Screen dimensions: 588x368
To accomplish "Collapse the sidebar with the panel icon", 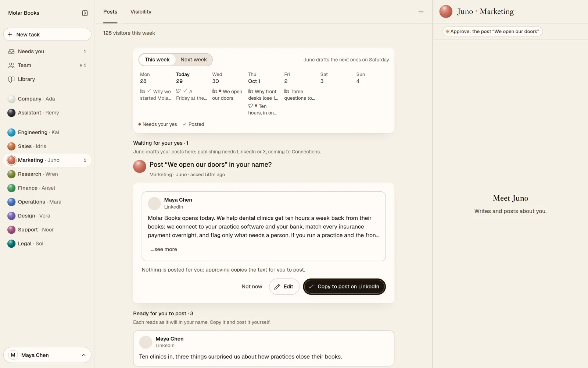I will pyautogui.click(x=85, y=13).
